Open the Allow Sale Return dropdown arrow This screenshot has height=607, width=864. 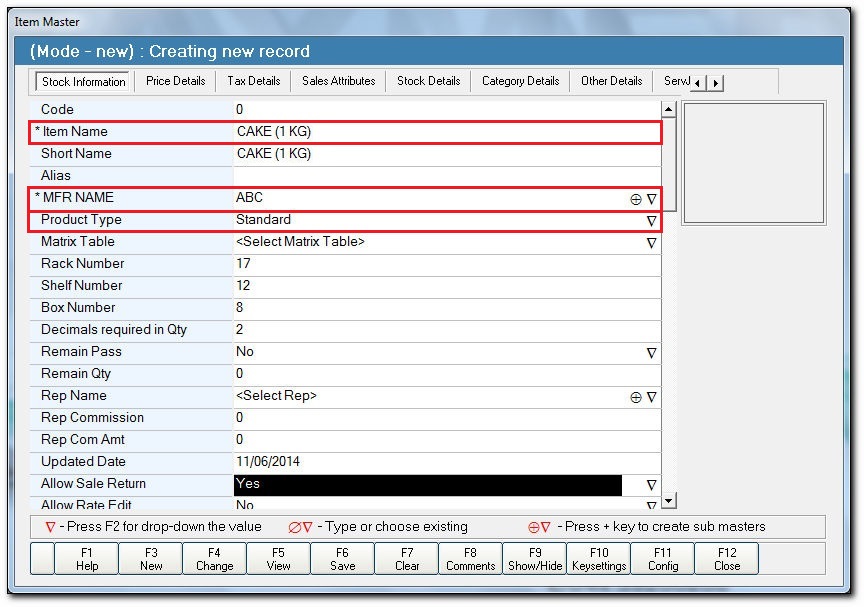coord(651,485)
